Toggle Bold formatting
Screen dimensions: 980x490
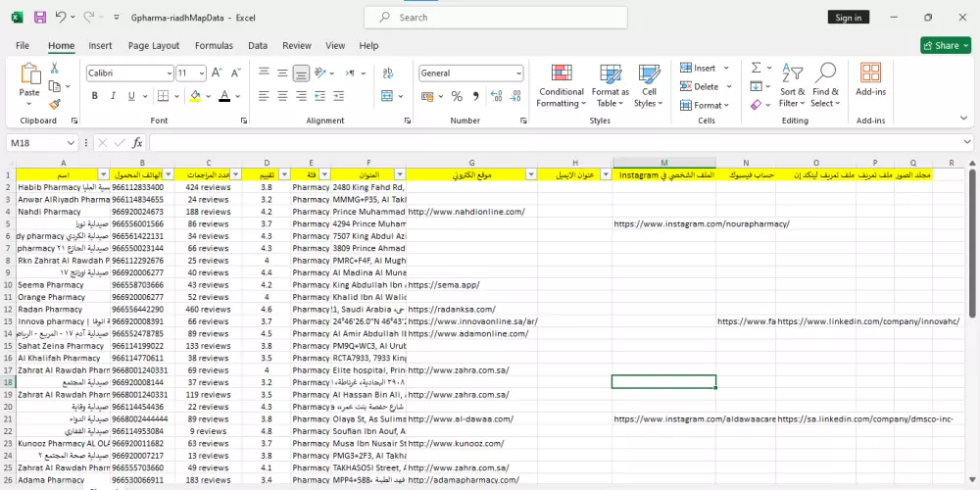pyautogui.click(x=95, y=96)
